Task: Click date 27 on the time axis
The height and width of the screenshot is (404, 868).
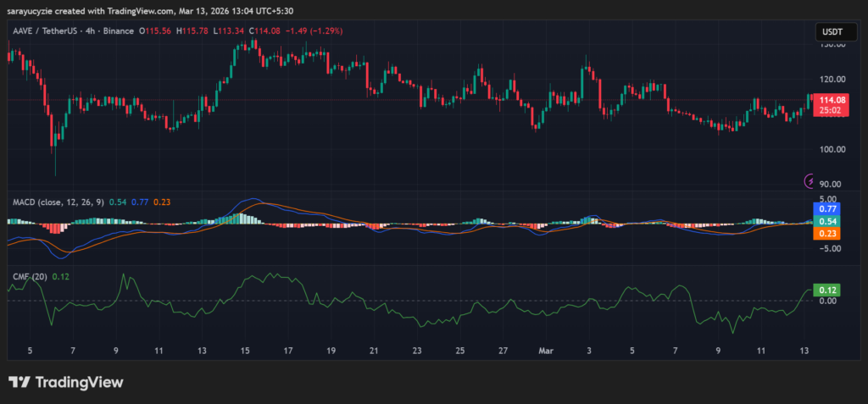Action: [x=503, y=350]
